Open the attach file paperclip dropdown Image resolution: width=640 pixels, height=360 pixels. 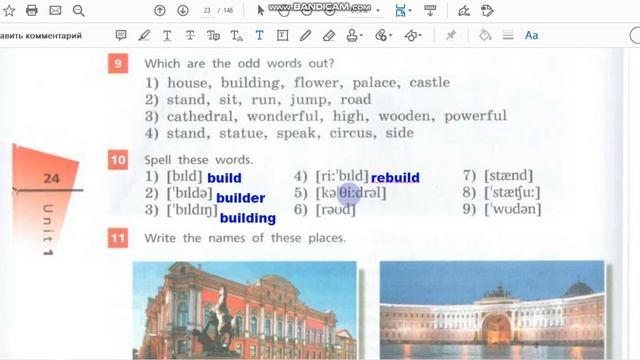383,36
